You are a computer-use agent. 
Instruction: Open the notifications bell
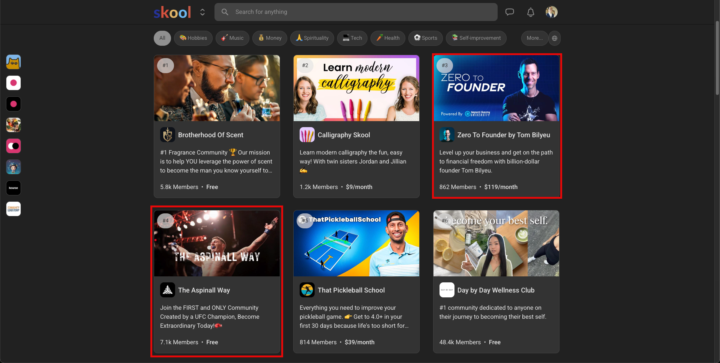pyautogui.click(x=530, y=12)
